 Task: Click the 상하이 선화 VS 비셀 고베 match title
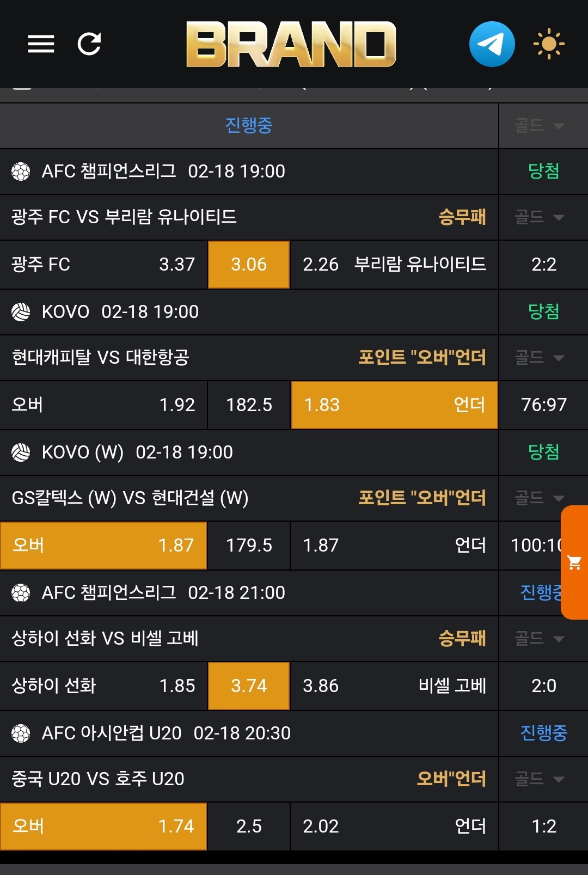(x=105, y=638)
